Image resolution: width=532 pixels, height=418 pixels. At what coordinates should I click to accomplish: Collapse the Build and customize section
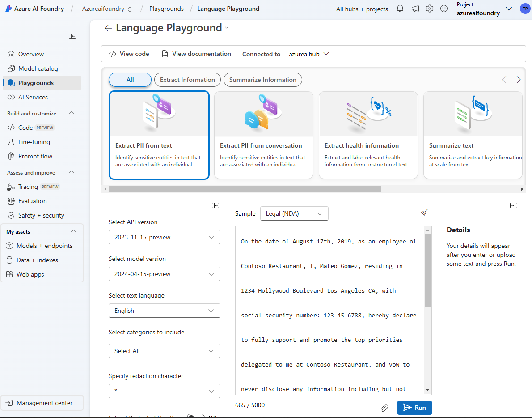point(72,113)
